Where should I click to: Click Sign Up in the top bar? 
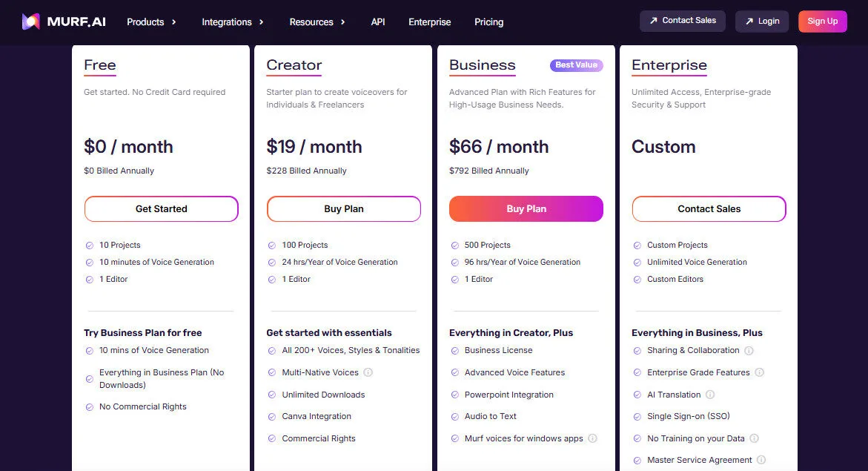823,21
